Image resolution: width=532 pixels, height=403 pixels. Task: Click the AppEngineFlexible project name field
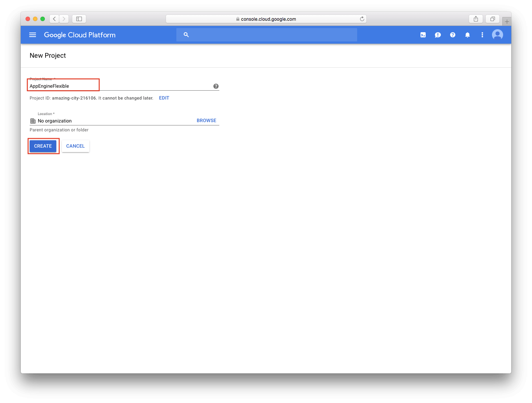pyautogui.click(x=63, y=86)
